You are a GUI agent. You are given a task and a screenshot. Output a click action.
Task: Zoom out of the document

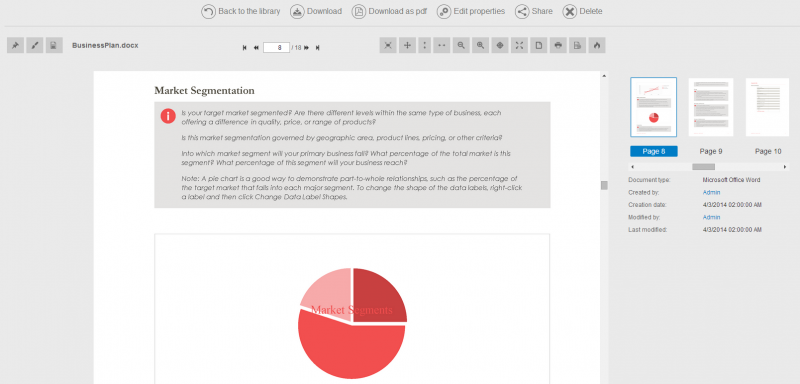(x=461, y=45)
